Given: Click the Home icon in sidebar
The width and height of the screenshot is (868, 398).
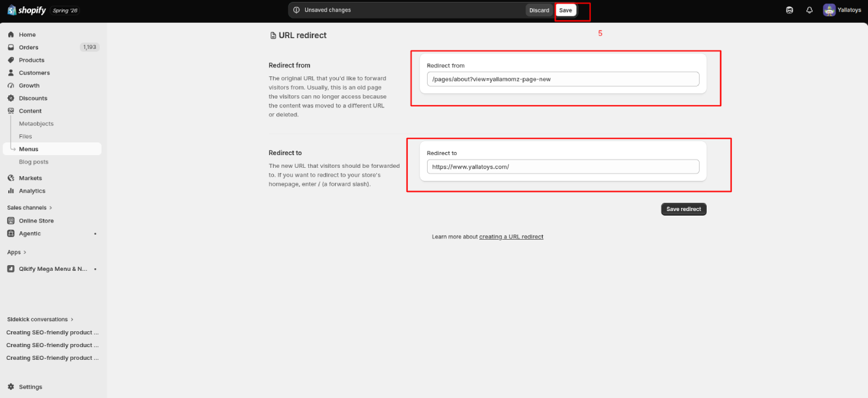Looking at the screenshot, I should click(11, 34).
